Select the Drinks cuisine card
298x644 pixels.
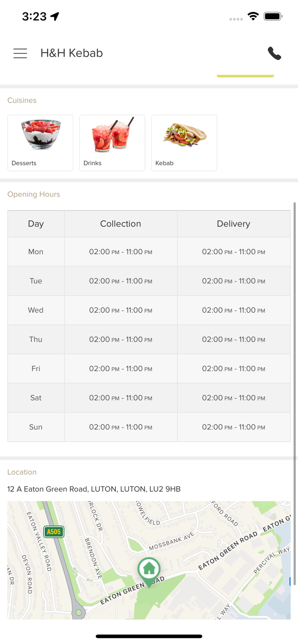click(x=112, y=143)
